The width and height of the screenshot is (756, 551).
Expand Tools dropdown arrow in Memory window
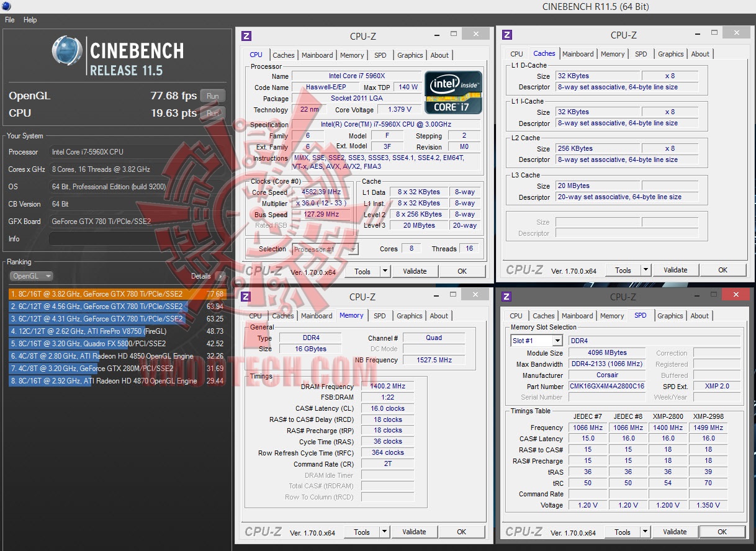384,532
